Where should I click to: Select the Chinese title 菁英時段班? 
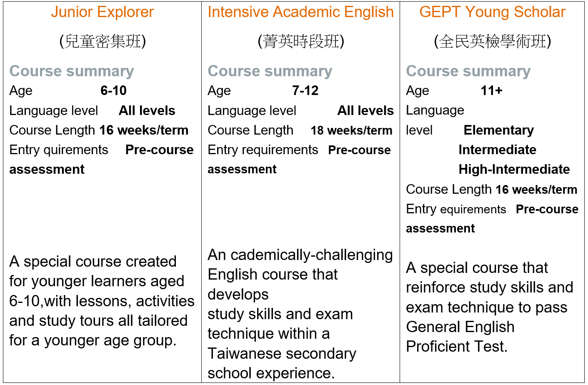301,41
